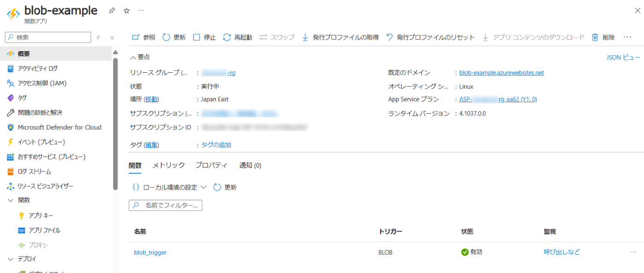Switch to the 通知 (0) tab

click(x=250, y=165)
